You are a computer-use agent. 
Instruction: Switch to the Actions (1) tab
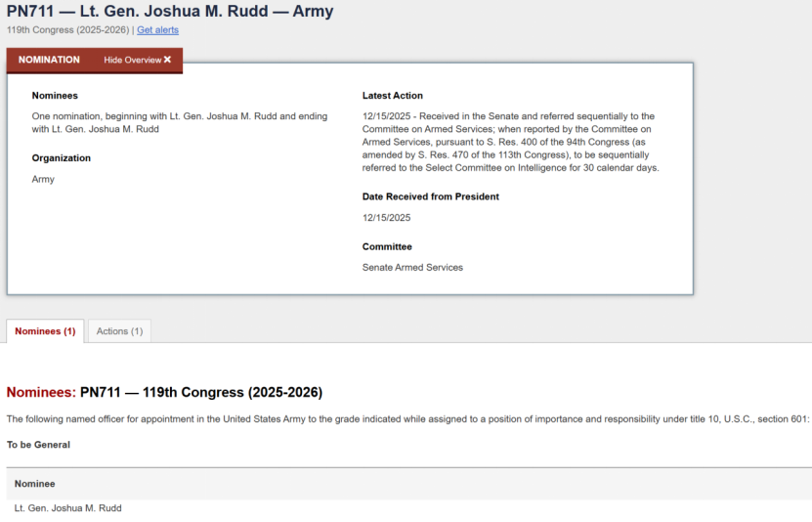pos(119,331)
